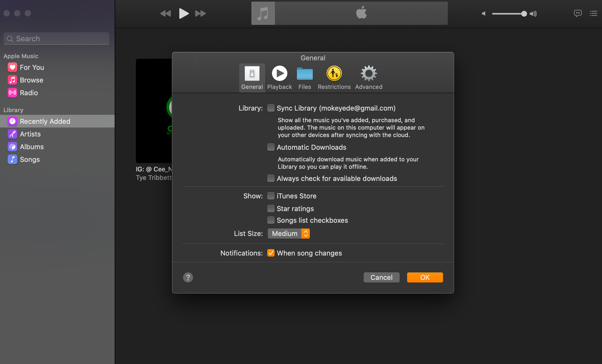Open the General settings tab

pos(252,77)
